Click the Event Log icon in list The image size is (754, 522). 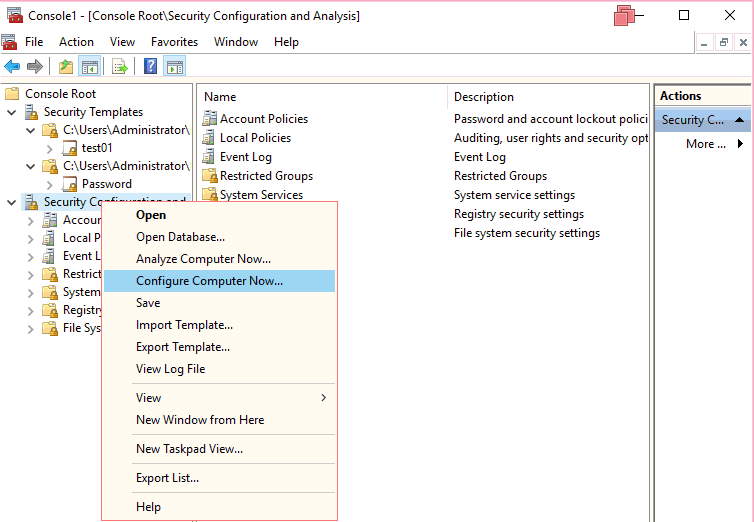tap(210, 157)
